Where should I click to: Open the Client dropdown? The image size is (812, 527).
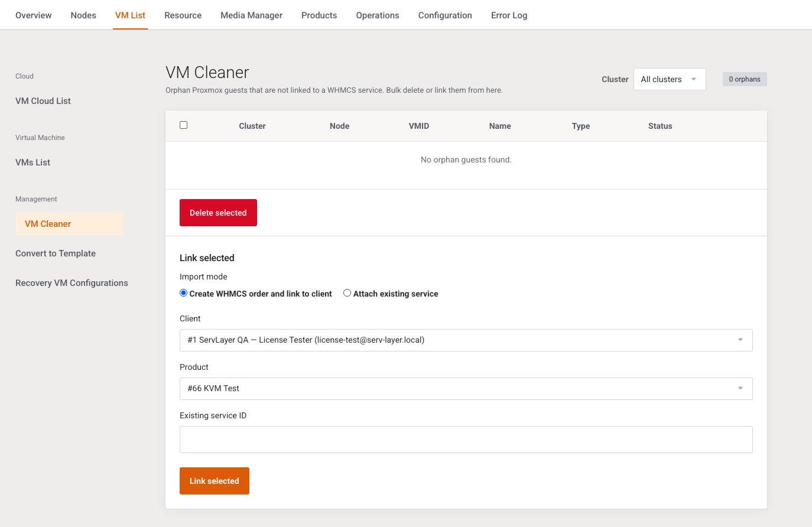(x=466, y=340)
